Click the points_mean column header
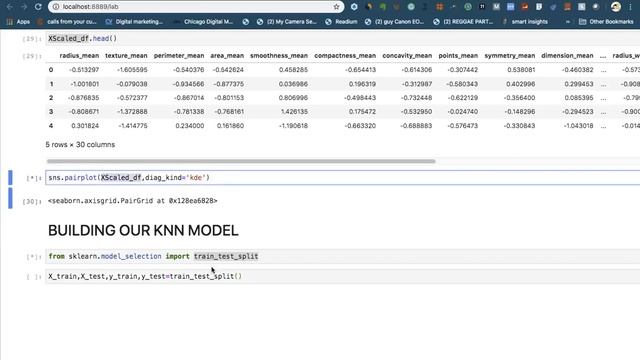Screen dimensions: 640x360 458,56
